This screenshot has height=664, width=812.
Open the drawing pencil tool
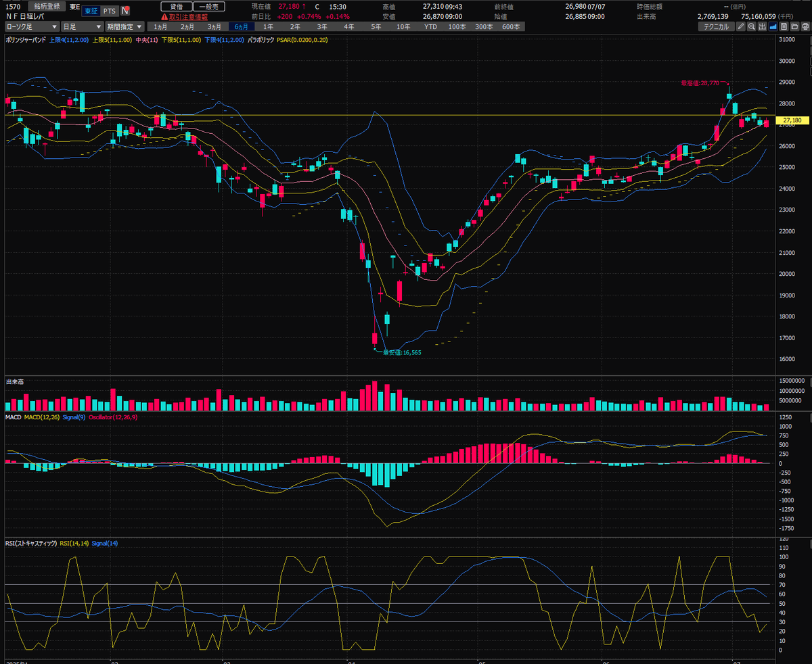coord(741,26)
